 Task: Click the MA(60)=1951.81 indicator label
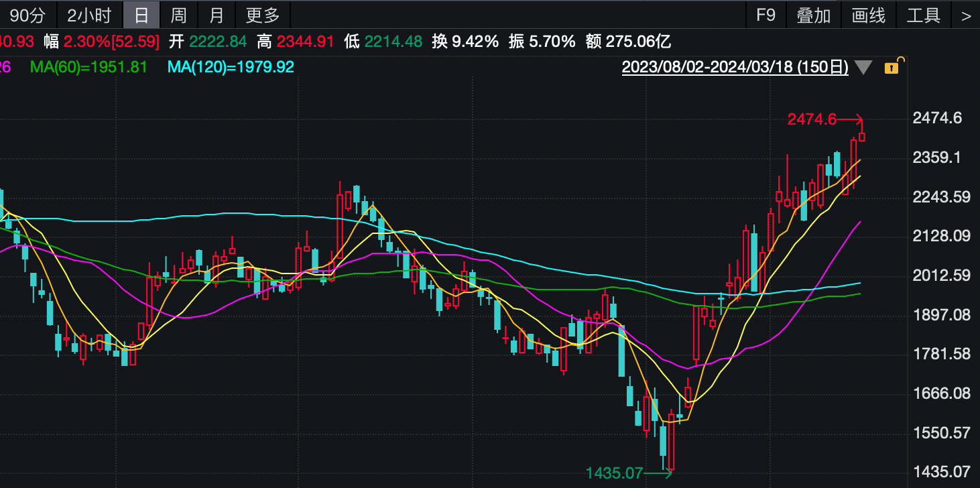tap(88, 67)
